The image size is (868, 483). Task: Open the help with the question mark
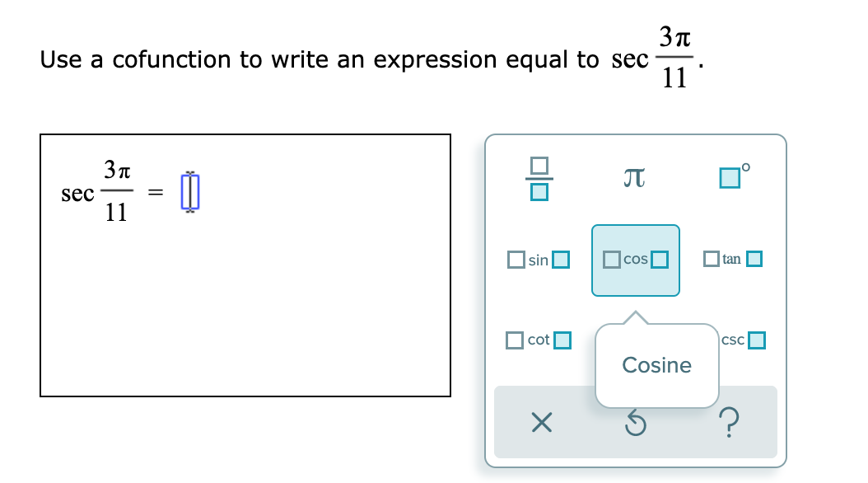tap(730, 422)
